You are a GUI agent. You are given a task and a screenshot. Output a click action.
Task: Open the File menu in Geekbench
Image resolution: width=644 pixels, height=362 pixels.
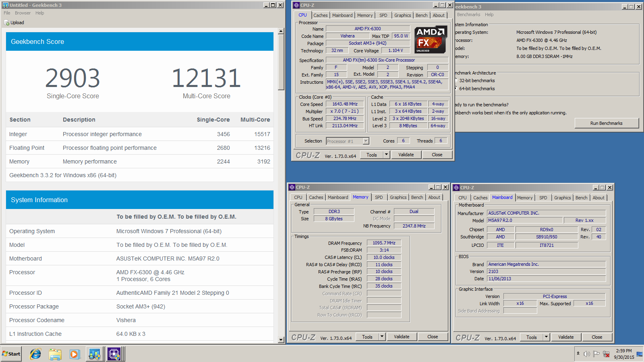coord(7,13)
